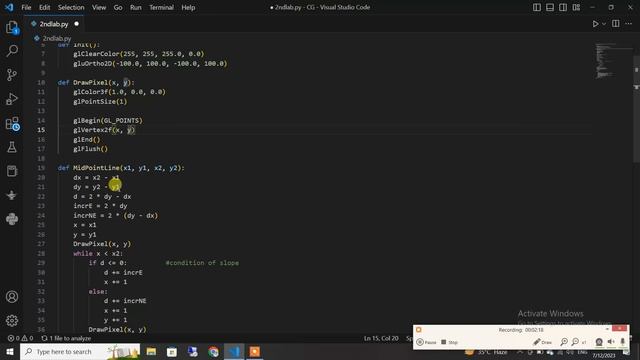This screenshot has height=360, width=640.
Task: Open the orange recorder app in taskbar
Action: 255,351
